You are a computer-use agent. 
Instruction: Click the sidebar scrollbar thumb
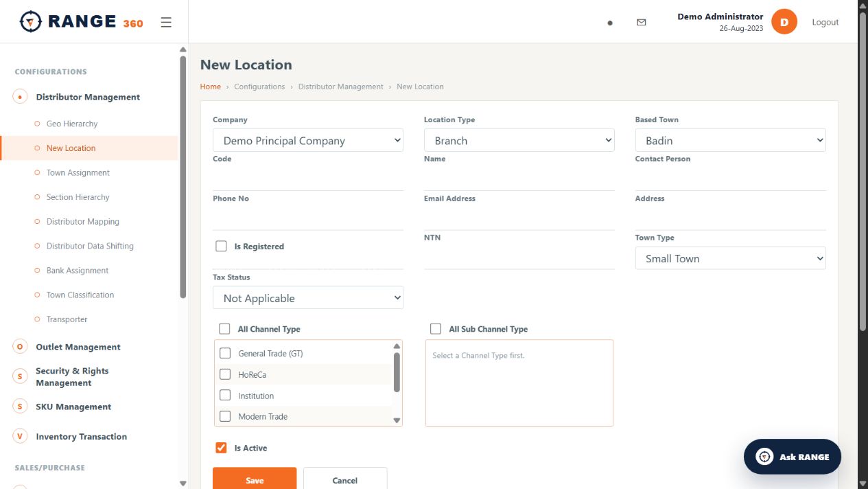click(x=183, y=177)
